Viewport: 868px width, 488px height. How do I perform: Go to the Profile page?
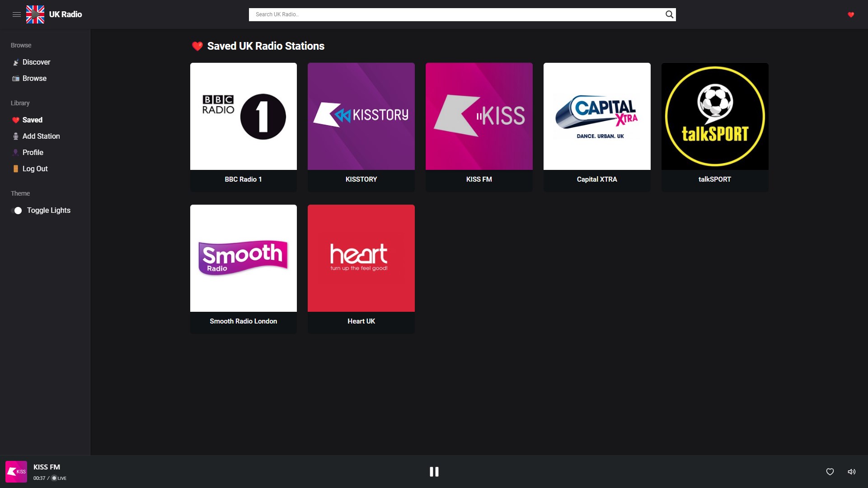(x=33, y=153)
